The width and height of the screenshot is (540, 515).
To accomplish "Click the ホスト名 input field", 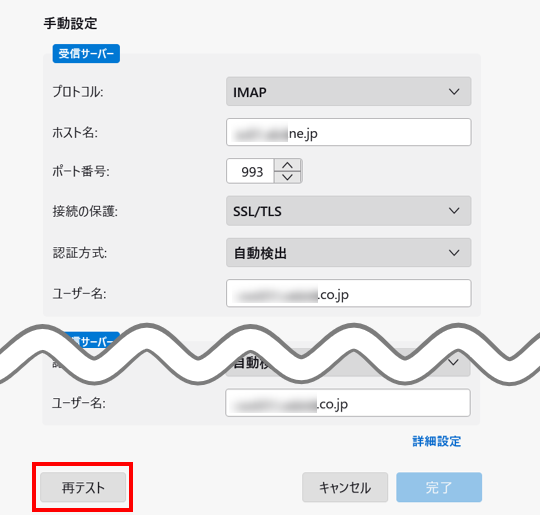I will (x=349, y=132).
